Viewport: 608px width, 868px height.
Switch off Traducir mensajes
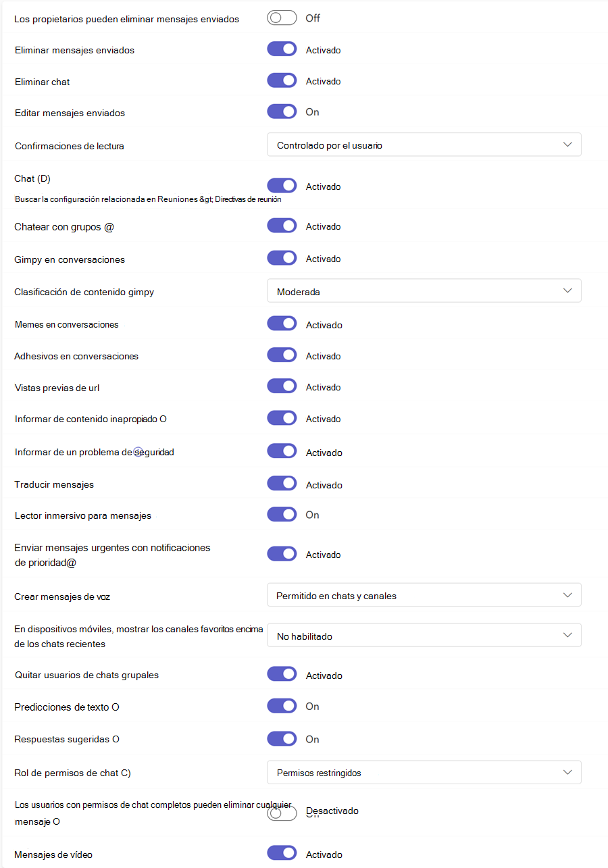(x=282, y=484)
